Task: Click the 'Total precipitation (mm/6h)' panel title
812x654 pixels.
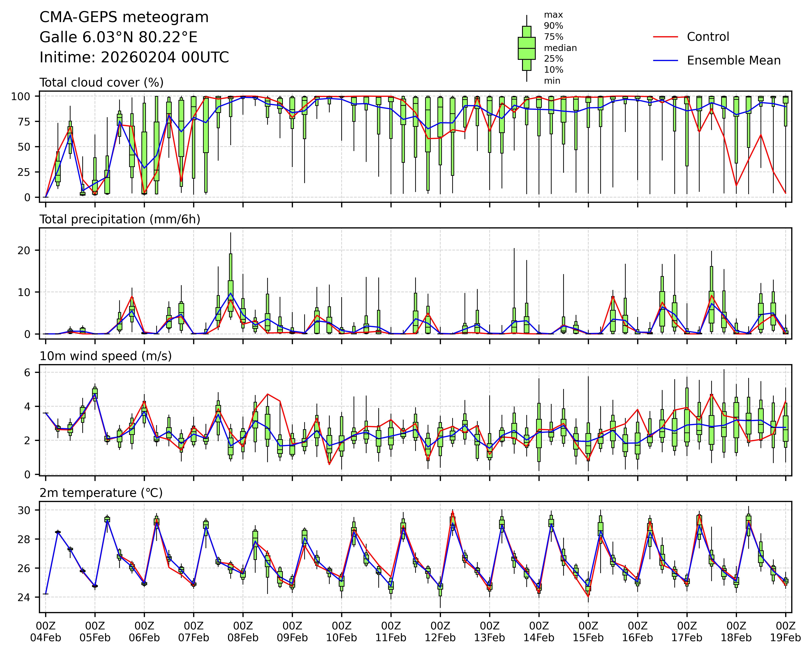Action: tap(120, 219)
